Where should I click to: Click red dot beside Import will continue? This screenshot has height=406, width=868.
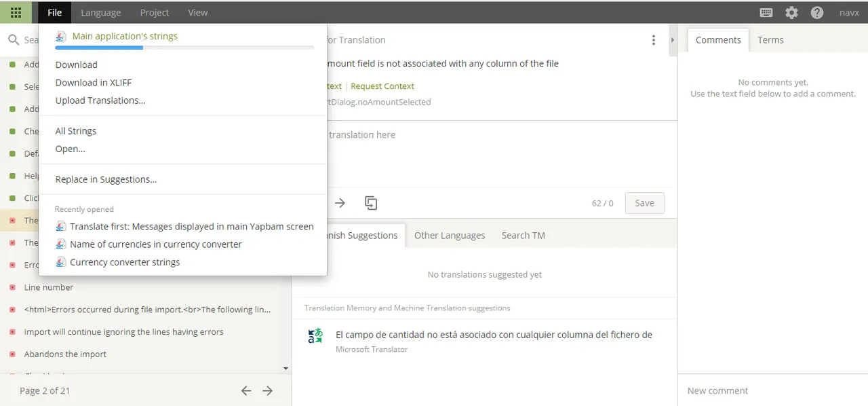(x=12, y=332)
